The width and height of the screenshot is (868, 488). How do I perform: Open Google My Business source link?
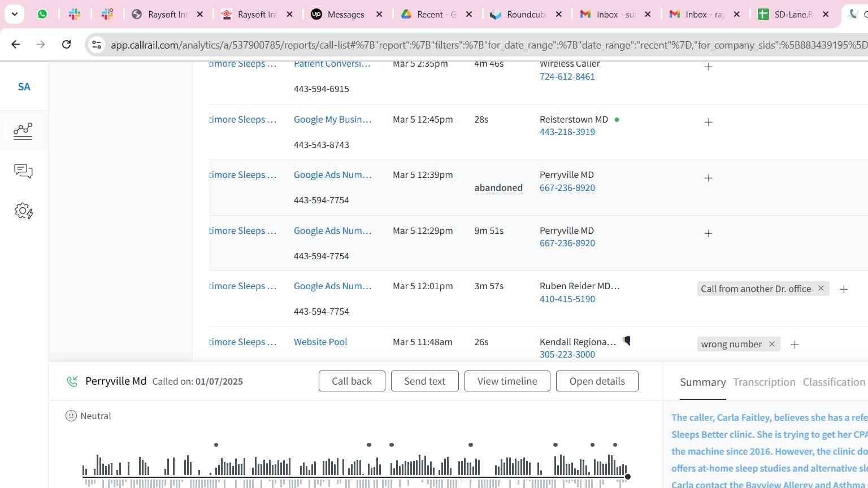click(332, 119)
